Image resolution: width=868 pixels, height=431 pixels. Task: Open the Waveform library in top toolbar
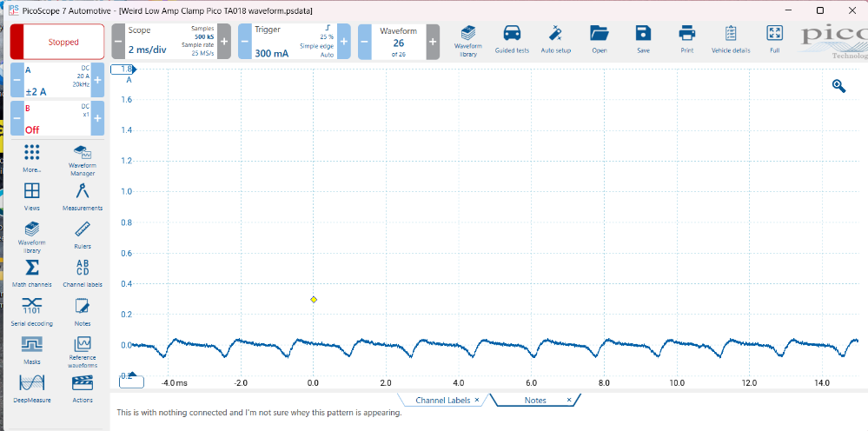[x=467, y=41]
